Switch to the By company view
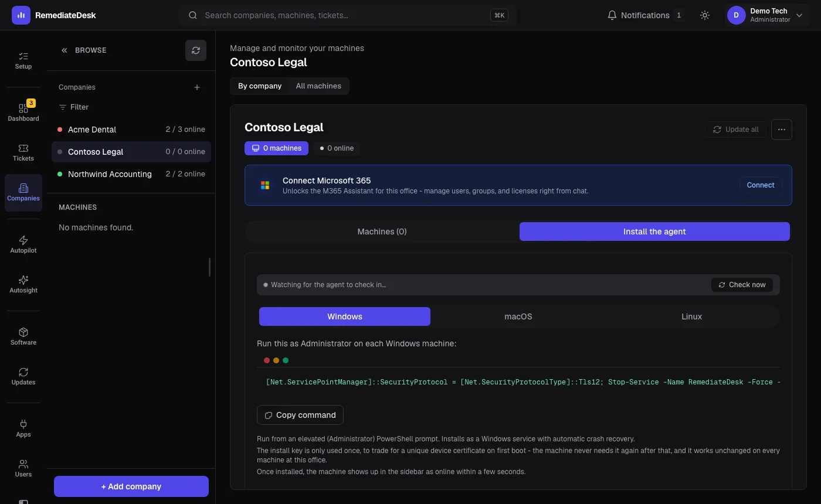This screenshot has height=504, width=821. [x=260, y=86]
